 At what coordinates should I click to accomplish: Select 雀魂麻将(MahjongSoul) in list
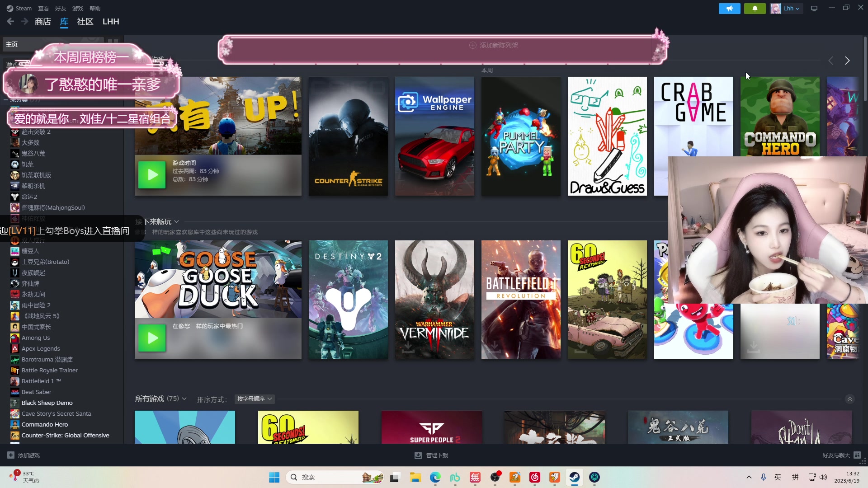coord(53,207)
